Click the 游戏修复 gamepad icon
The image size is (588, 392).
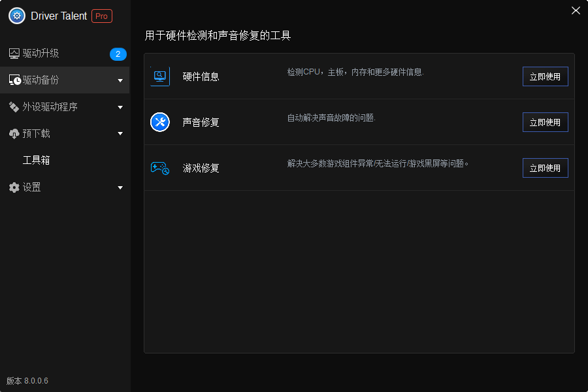click(x=160, y=168)
